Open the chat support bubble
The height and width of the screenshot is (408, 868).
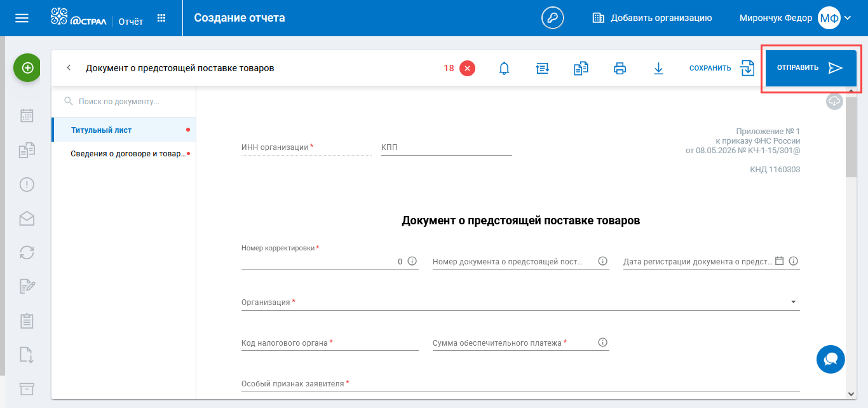(x=831, y=359)
